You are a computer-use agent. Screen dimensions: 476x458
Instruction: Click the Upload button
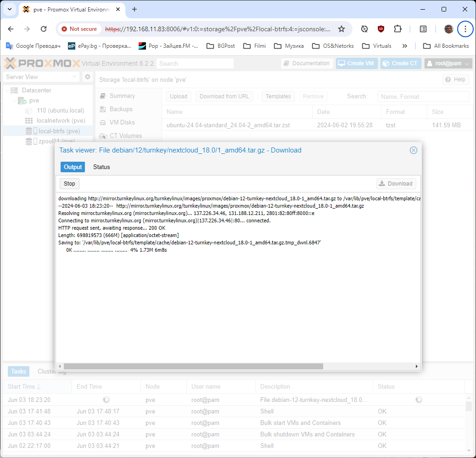pos(179,96)
